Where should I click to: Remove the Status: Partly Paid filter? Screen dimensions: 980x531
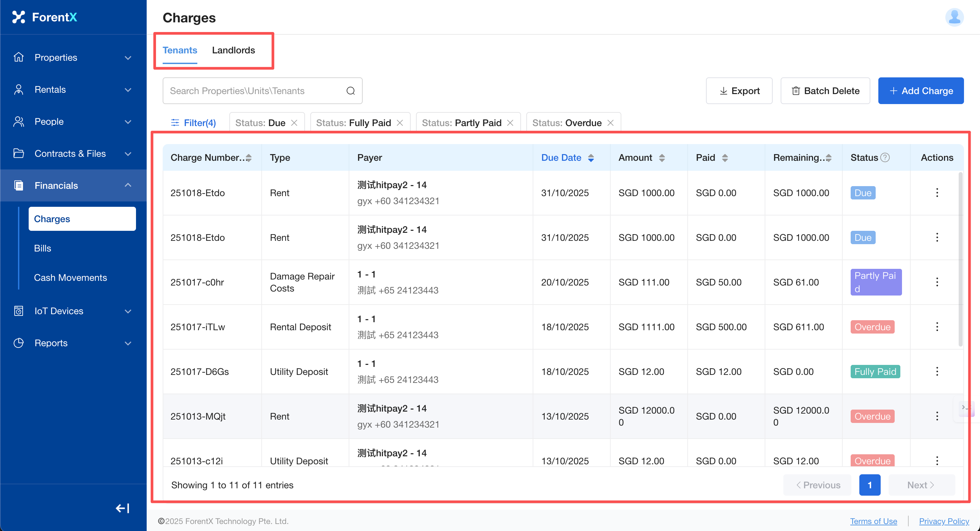click(511, 123)
